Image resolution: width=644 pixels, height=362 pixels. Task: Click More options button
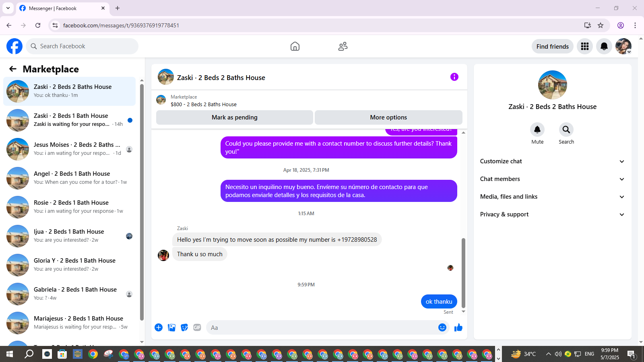388,117
